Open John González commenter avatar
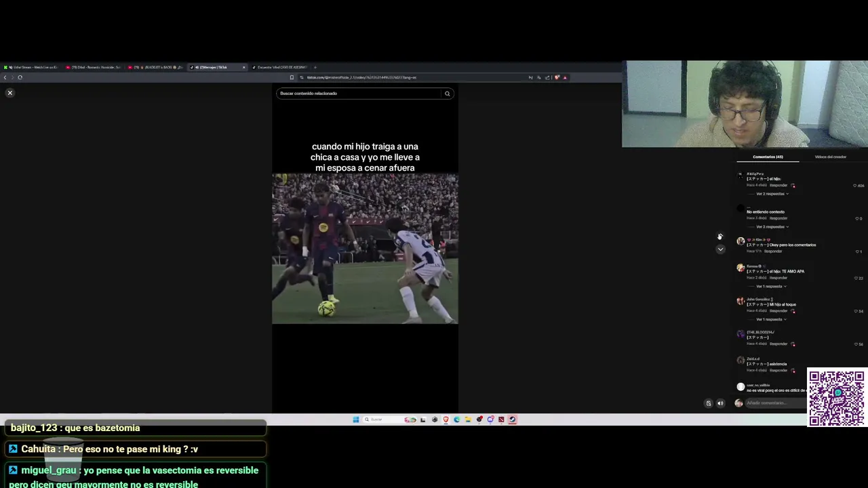 point(741,301)
